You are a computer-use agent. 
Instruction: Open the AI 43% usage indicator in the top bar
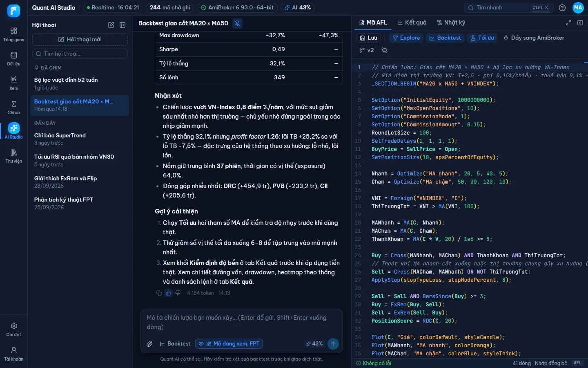(x=298, y=8)
